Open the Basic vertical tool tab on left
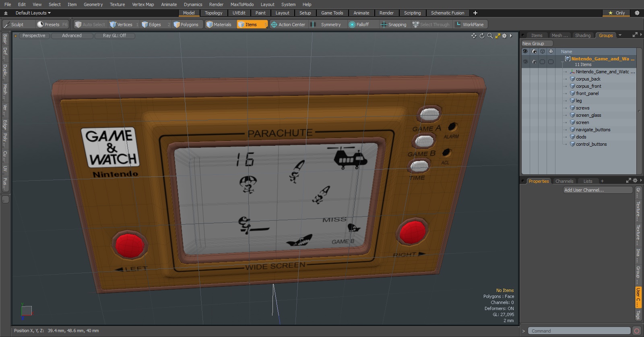The width and height of the screenshot is (644, 337). coord(5,39)
